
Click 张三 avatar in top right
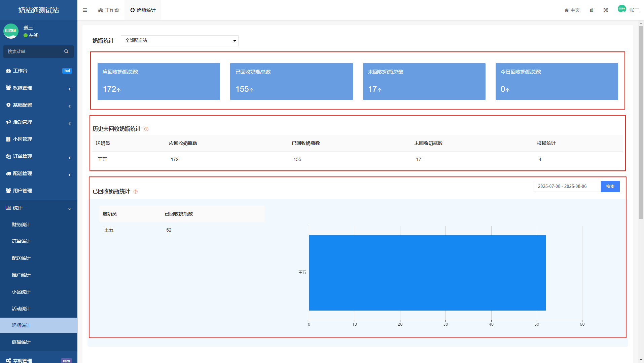pyautogui.click(x=622, y=9)
